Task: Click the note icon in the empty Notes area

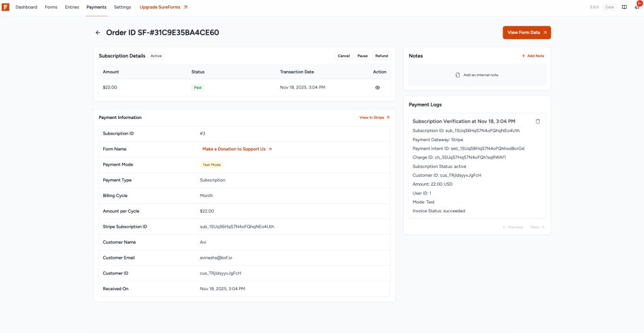Action: click(458, 75)
